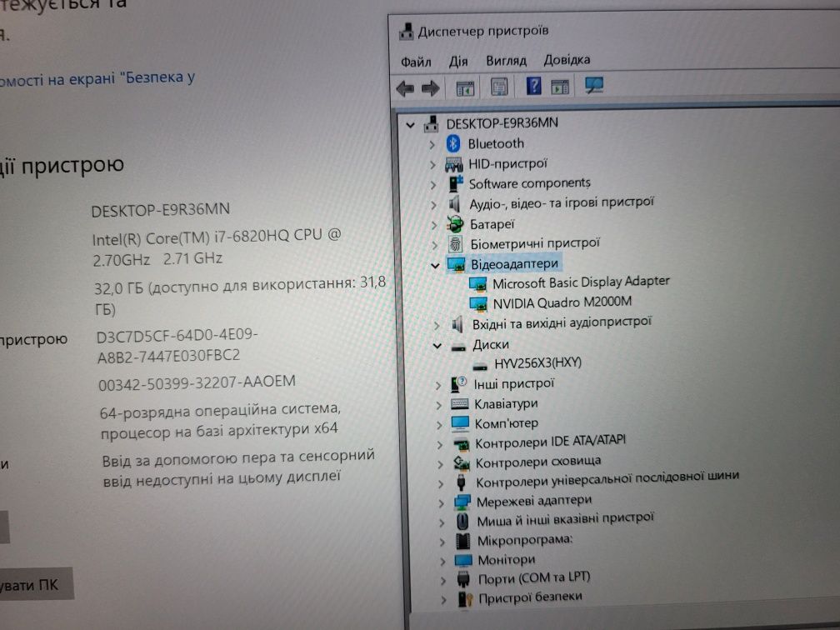Click product ID 00342-50399-32207-AAOEM
Image resolution: width=840 pixels, height=630 pixels.
pos(197,382)
